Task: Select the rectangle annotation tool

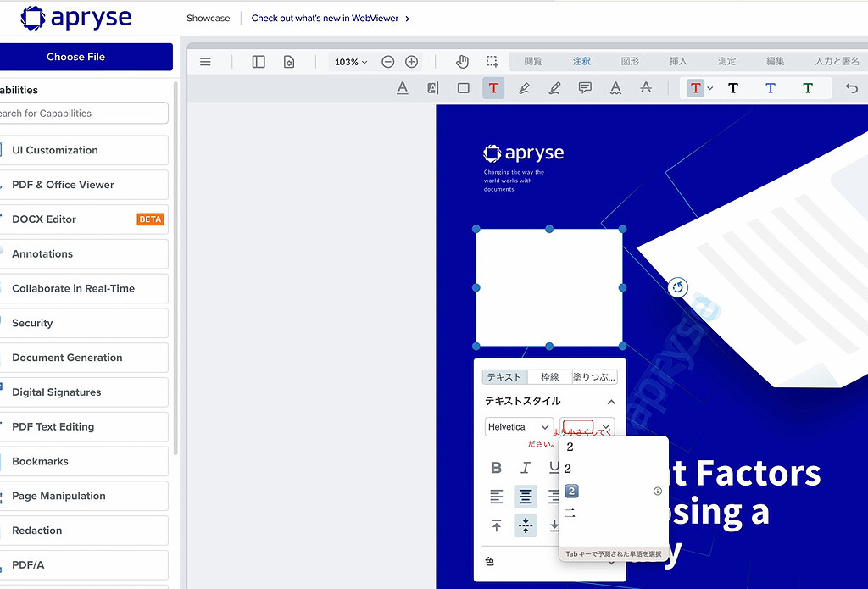Action: [463, 88]
